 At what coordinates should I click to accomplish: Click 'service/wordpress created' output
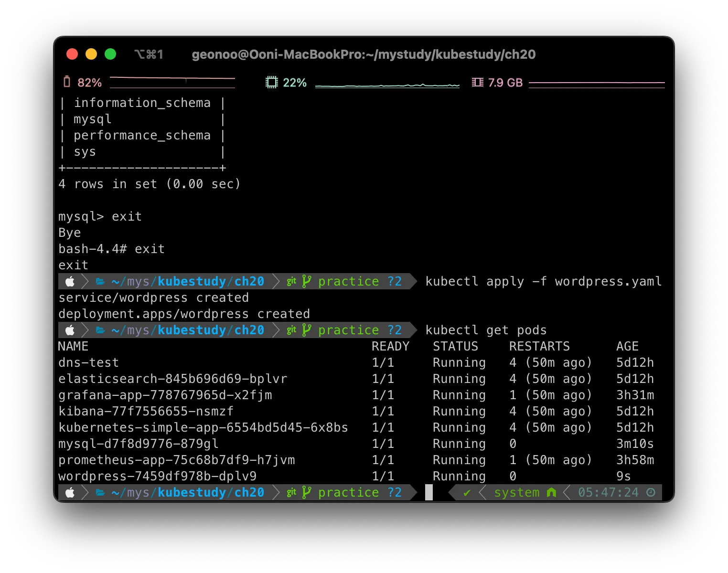pos(154,298)
